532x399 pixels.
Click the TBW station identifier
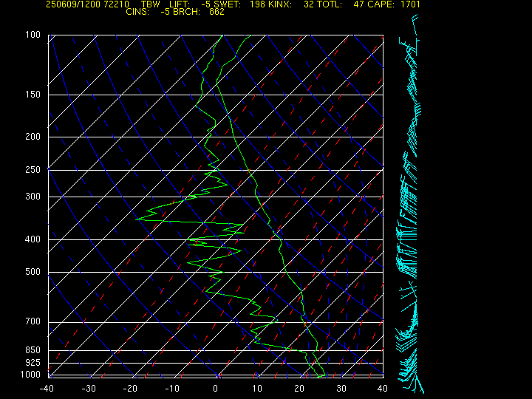(151, 4)
